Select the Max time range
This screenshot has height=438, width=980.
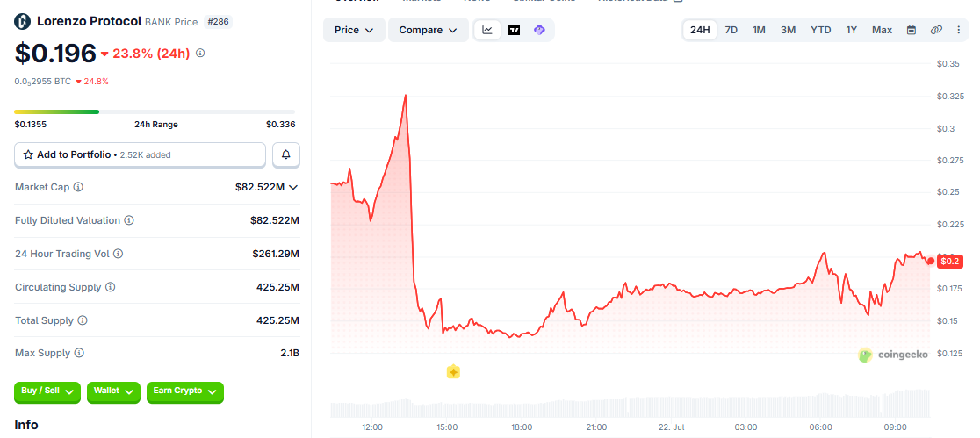882,30
